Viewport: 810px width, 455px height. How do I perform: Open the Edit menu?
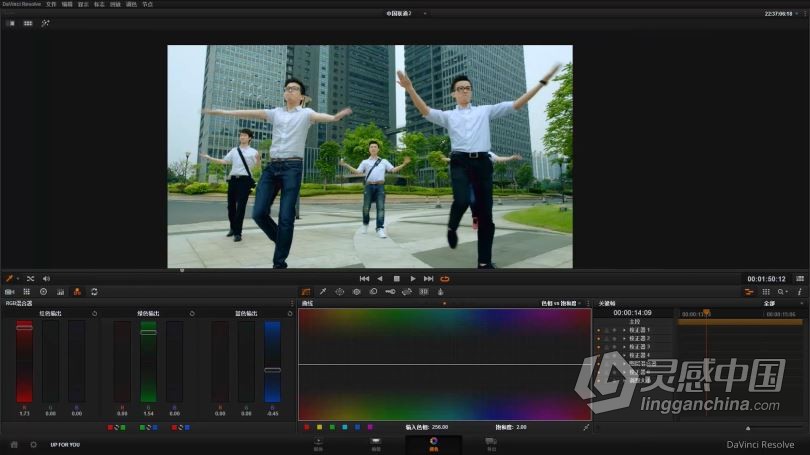coord(67,4)
